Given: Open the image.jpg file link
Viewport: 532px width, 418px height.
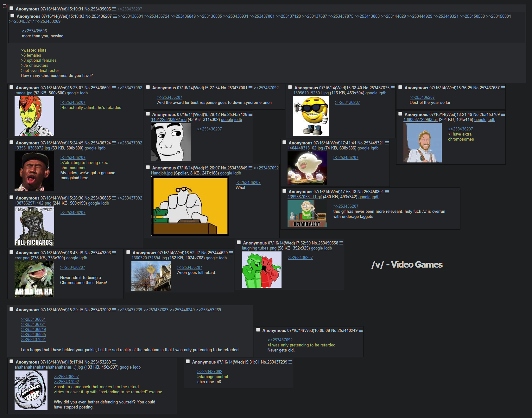Looking at the screenshot, I should click(23, 93).
